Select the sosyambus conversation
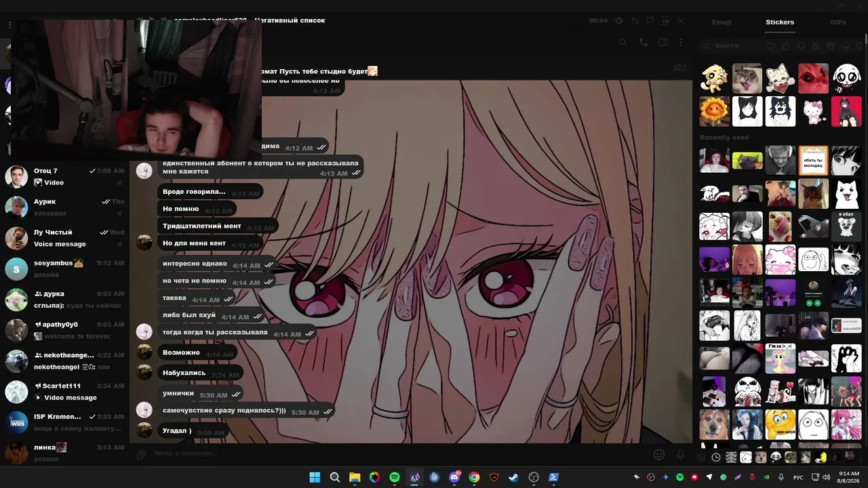The width and height of the screenshot is (868, 488). 64,269
